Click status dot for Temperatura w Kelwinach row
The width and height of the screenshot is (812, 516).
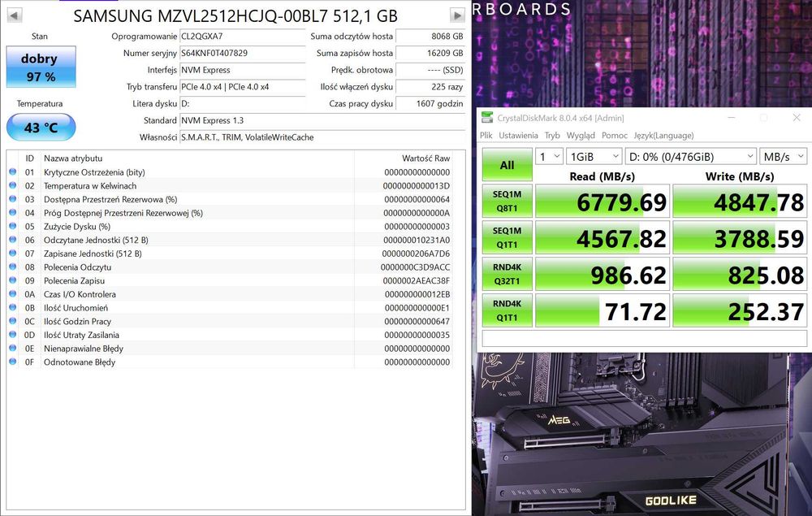pos(12,185)
